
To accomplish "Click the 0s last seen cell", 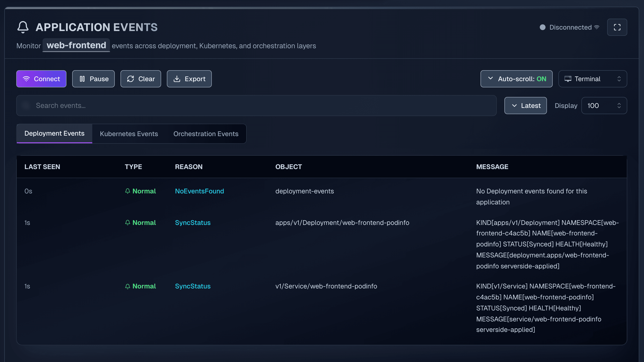I will [28, 191].
